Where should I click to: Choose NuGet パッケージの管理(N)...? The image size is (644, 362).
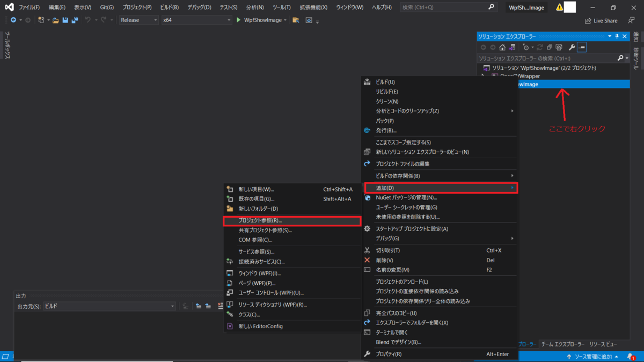coord(440,197)
